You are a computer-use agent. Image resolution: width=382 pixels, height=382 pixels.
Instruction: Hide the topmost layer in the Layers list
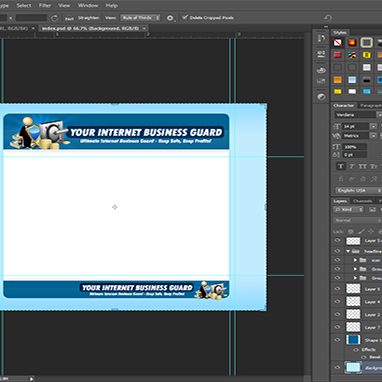pos(337,240)
